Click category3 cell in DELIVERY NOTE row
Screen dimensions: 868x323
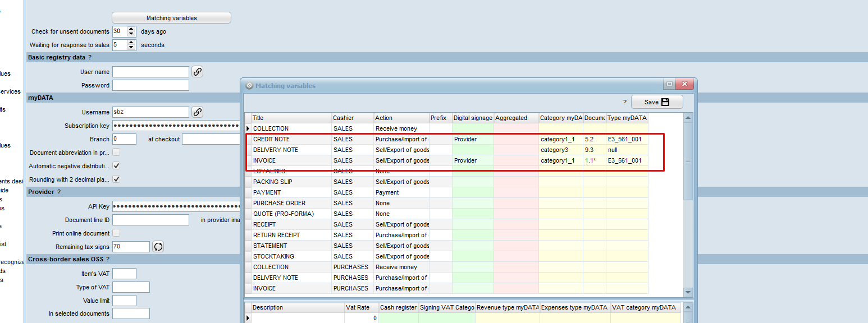pos(561,150)
